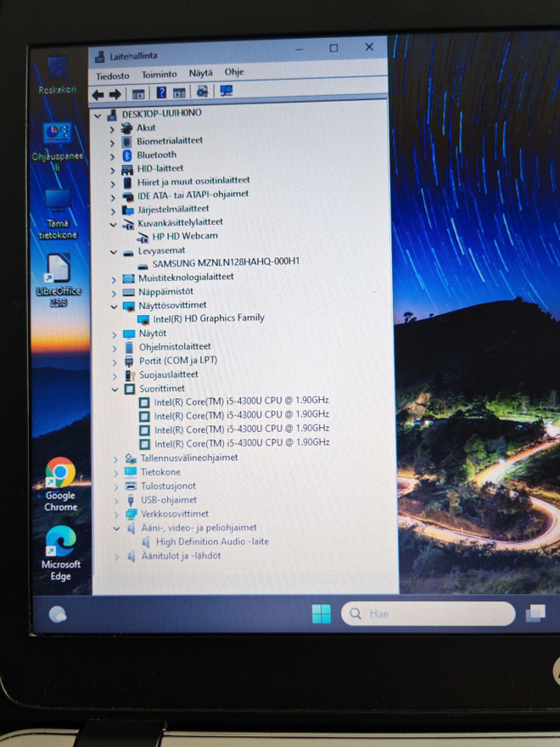
Task: Expand the Bluetooth category
Action: pyautogui.click(x=112, y=156)
